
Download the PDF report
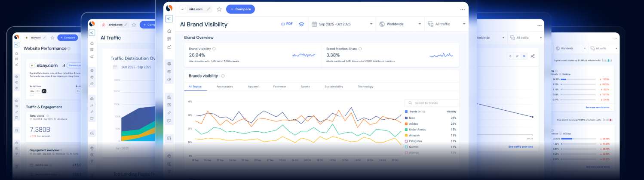(x=287, y=24)
